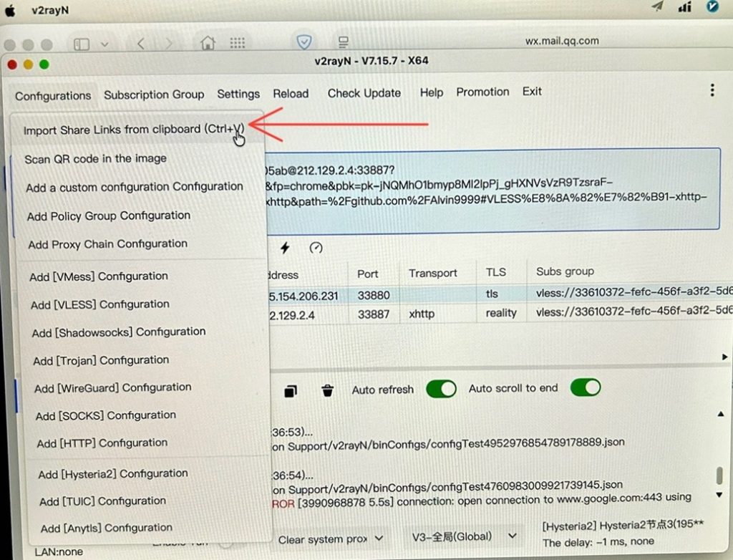Toggle the Auto refresh switch
The image size is (733, 560).
(441, 389)
